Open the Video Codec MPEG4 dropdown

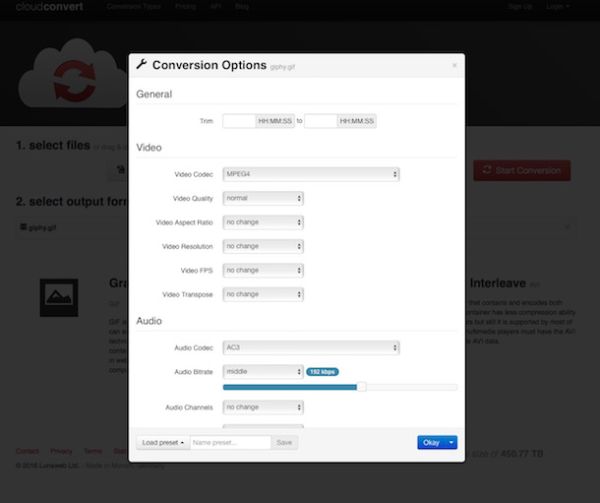pos(311,174)
